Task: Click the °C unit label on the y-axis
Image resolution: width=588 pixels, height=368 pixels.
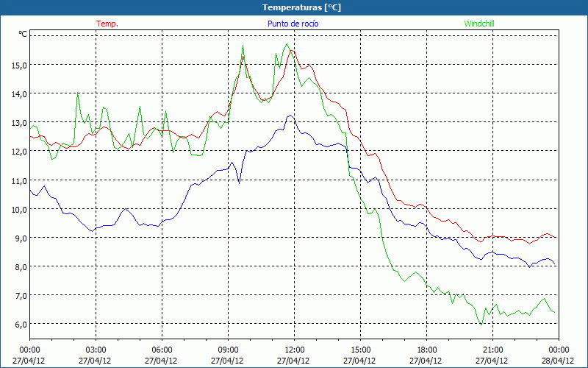Action: coord(23,34)
